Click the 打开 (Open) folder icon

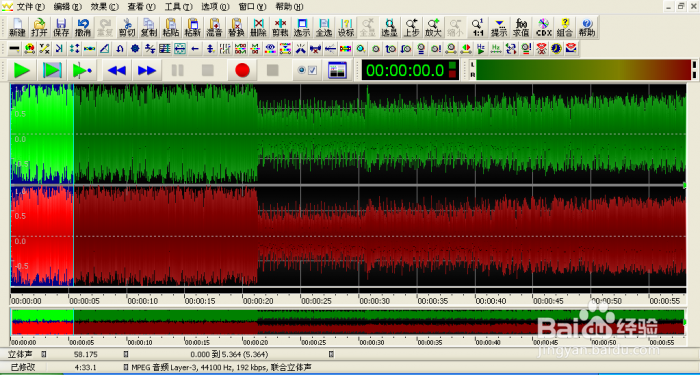click(x=39, y=28)
